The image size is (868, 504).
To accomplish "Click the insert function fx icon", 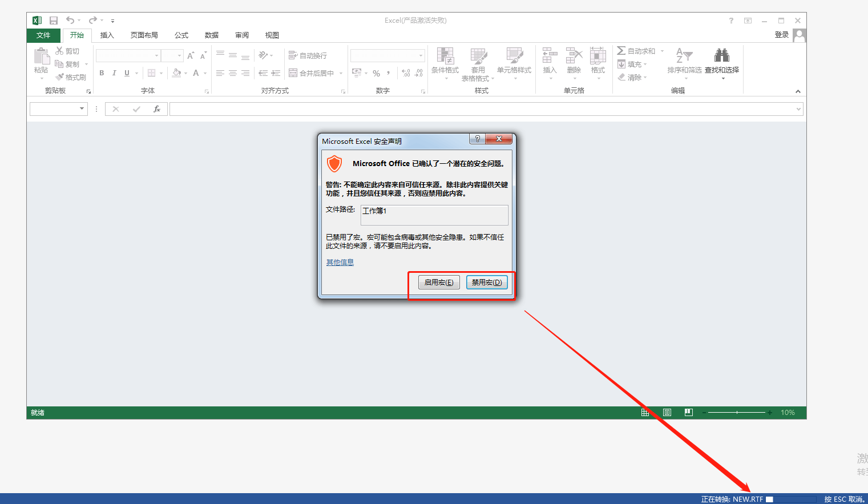I will pyautogui.click(x=157, y=109).
